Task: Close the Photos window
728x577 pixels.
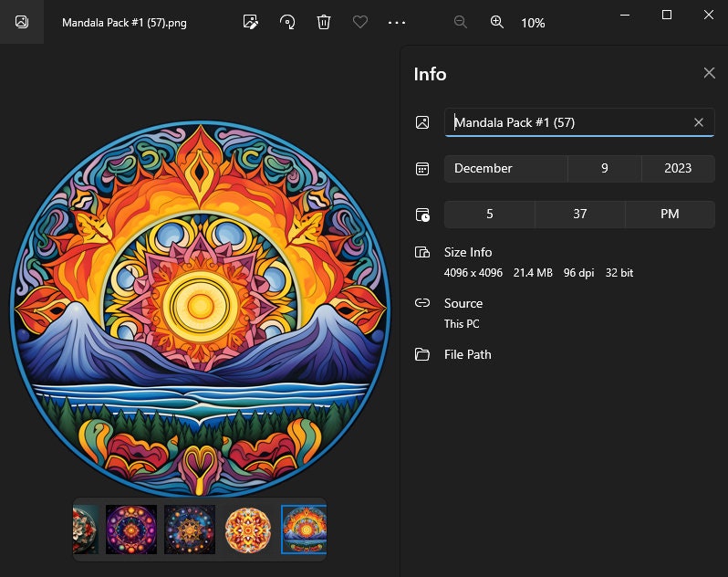Action: click(x=709, y=15)
